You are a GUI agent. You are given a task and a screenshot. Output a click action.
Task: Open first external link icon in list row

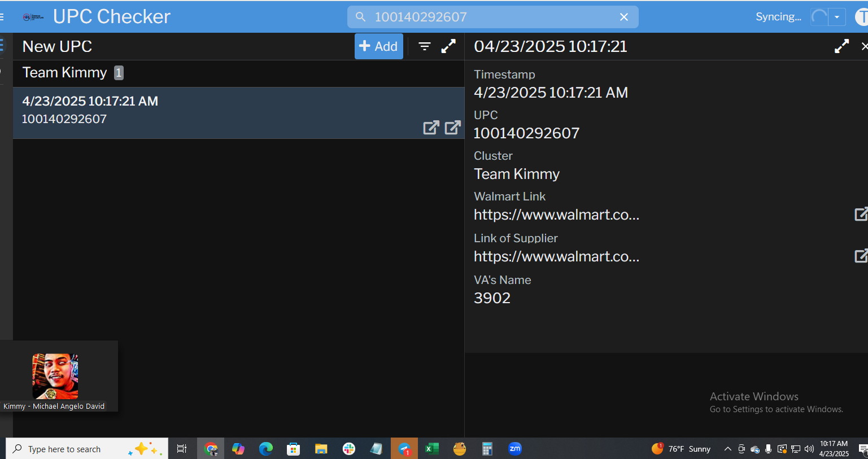point(431,128)
